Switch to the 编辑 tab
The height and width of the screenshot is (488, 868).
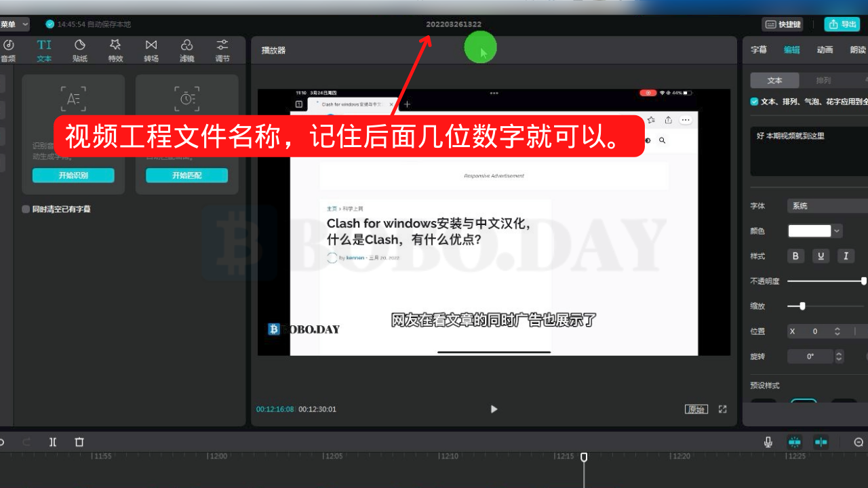pyautogui.click(x=791, y=50)
